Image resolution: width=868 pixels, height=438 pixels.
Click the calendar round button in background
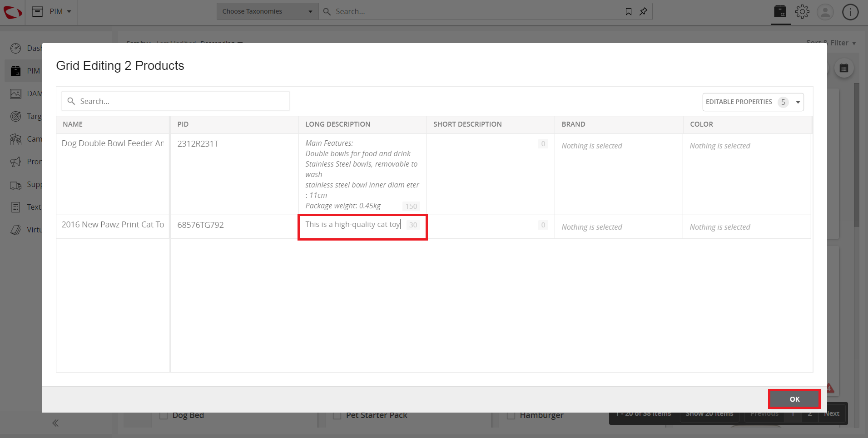click(844, 69)
